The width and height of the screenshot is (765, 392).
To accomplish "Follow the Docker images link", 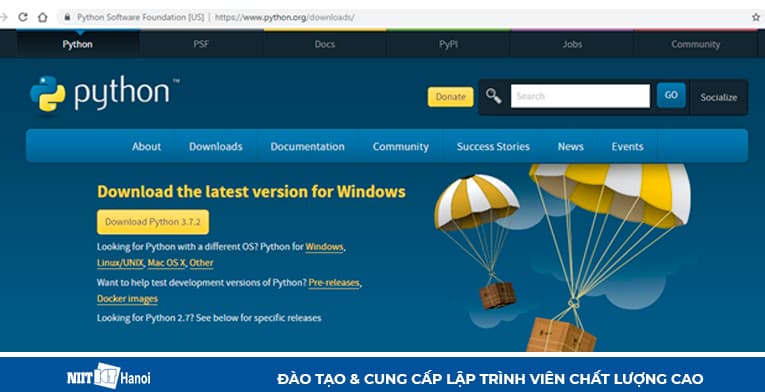I will point(127,298).
